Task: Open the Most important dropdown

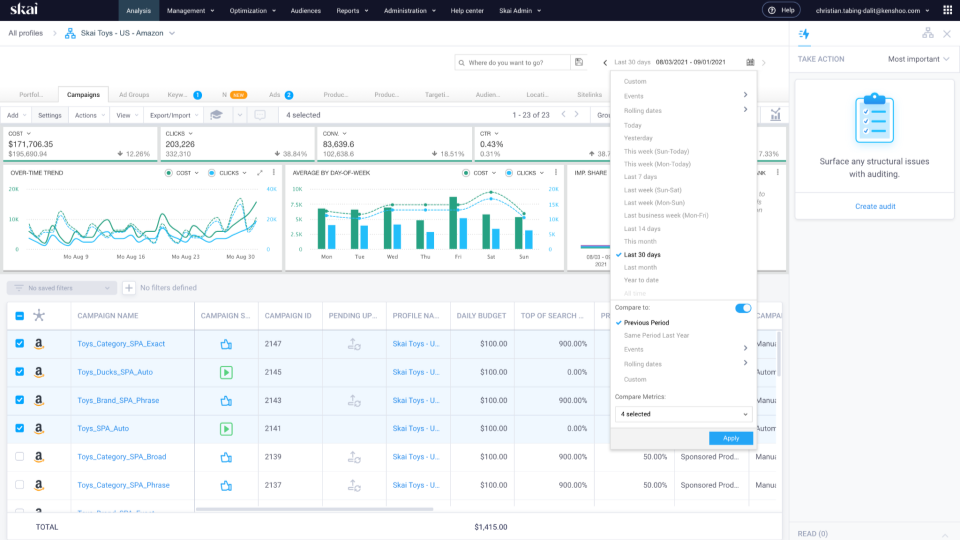Action: point(918,59)
